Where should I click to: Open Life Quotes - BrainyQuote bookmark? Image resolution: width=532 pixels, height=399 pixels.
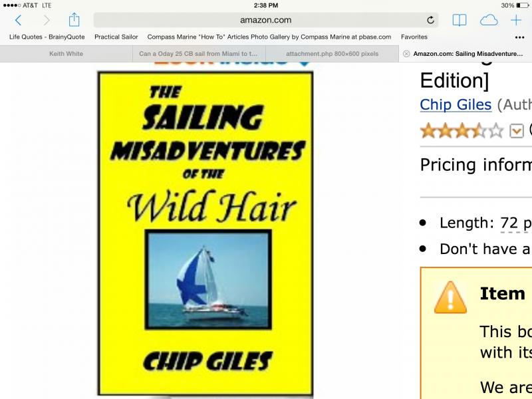pyautogui.click(x=47, y=37)
